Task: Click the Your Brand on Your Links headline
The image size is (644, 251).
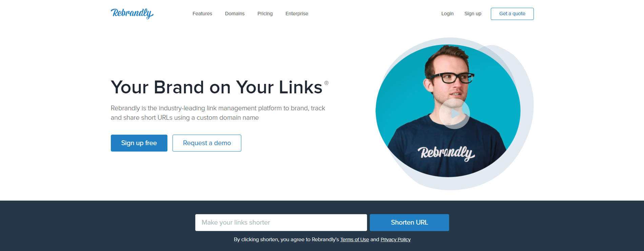Action: [217, 87]
